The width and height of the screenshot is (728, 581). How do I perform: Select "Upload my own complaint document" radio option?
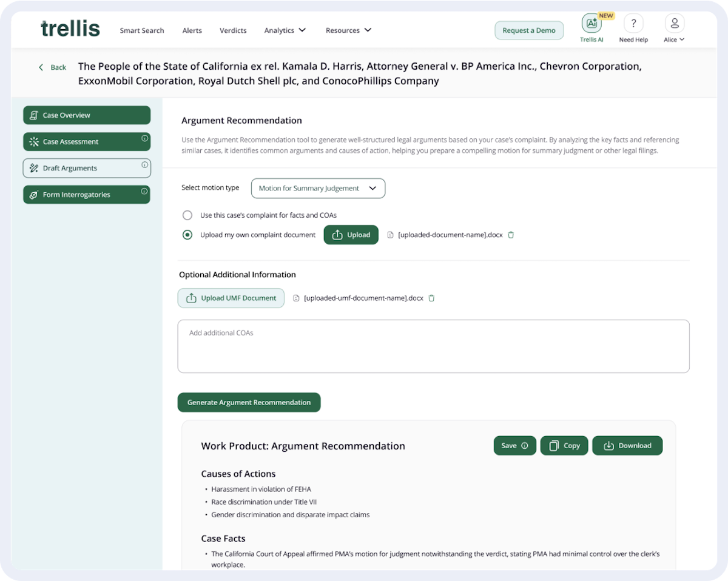tap(187, 235)
